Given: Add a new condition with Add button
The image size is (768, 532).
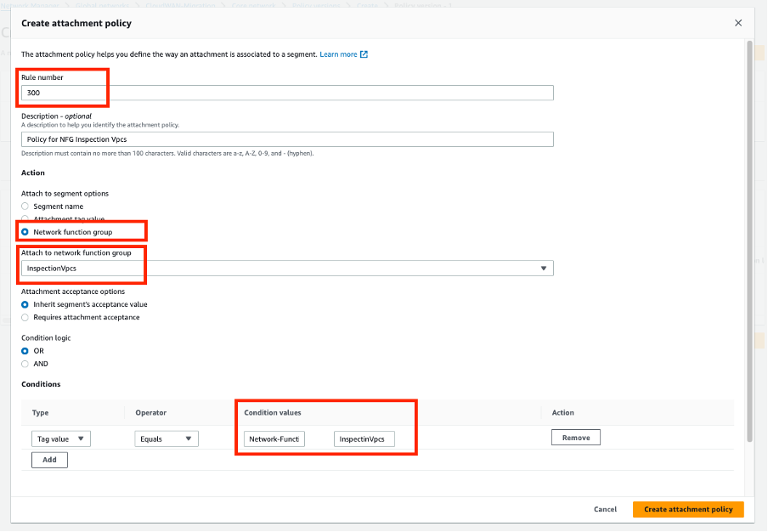Looking at the screenshot, I should (49, 460).
